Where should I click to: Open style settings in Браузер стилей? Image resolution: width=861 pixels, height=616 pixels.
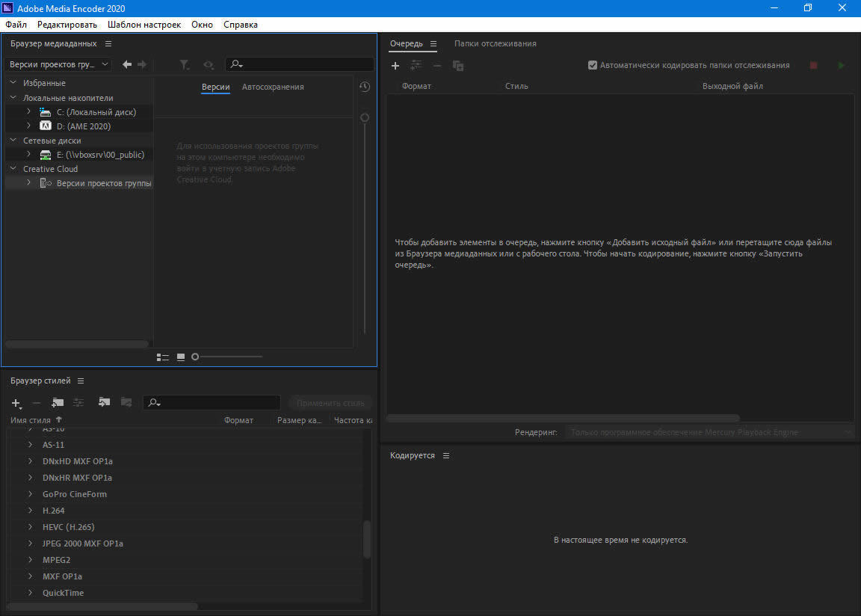pos(78,403)
